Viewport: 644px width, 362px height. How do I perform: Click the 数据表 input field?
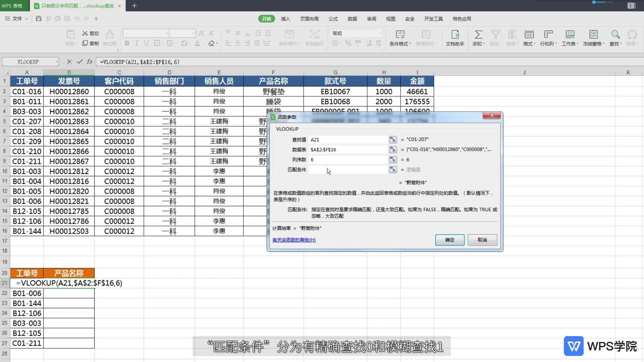tap(348, 150)
